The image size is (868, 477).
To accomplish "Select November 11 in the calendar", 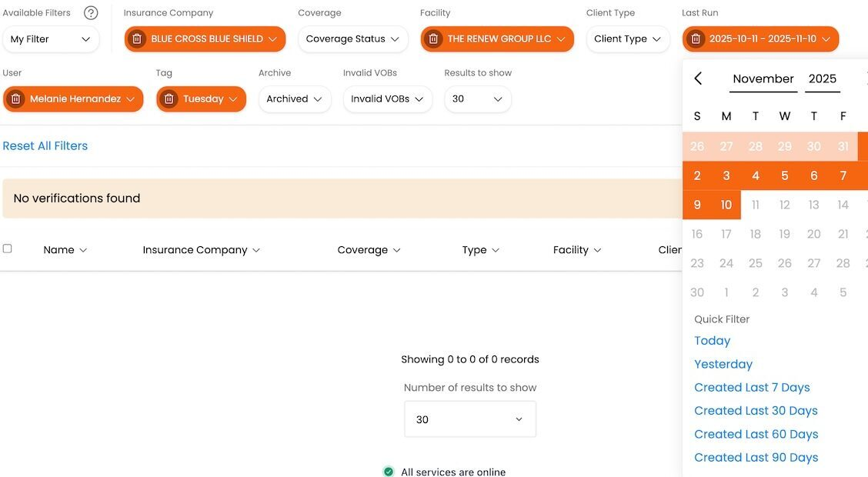I will [755, 205].
